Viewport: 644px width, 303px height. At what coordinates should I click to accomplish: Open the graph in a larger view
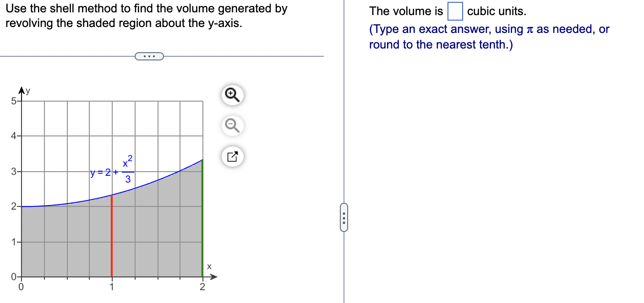[231, 156]
